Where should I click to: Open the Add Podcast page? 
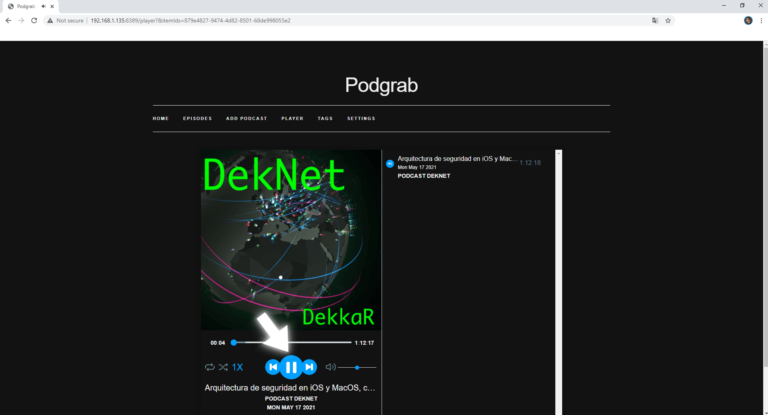click(246, 118)
